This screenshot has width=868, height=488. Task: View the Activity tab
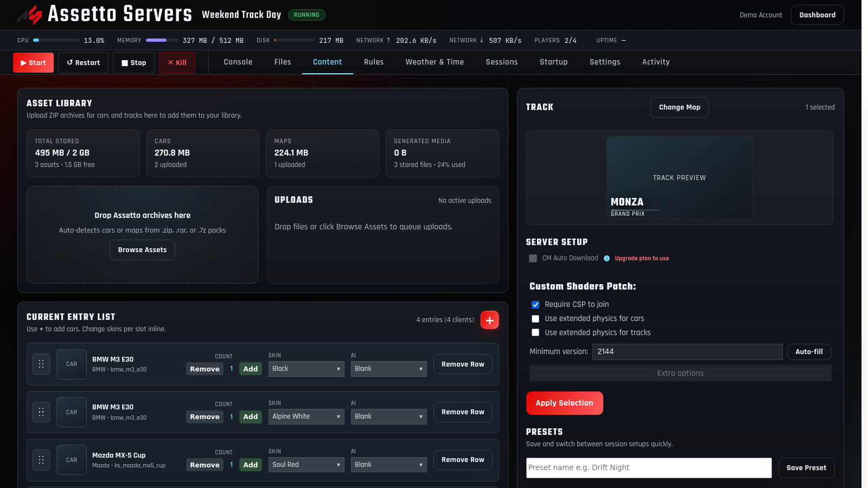click(656, 62)
